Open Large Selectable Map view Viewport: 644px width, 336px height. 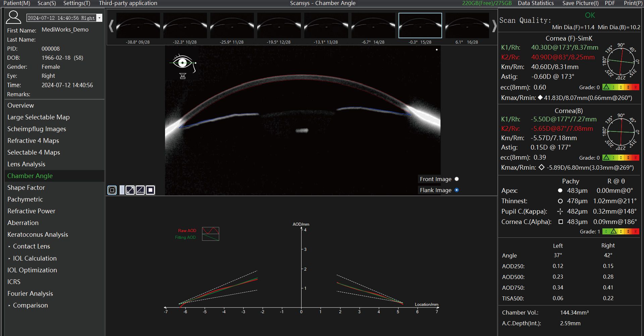54,117
